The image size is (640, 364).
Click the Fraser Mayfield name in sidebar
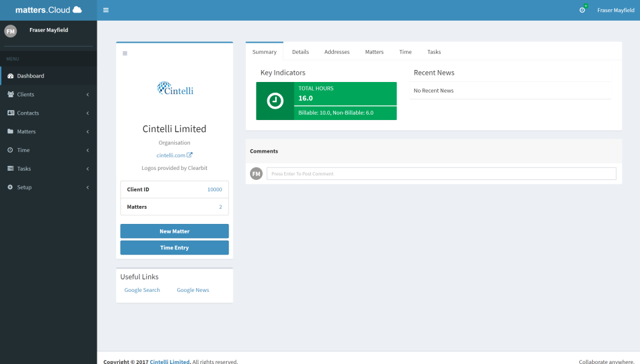click(x=49, y=30)
